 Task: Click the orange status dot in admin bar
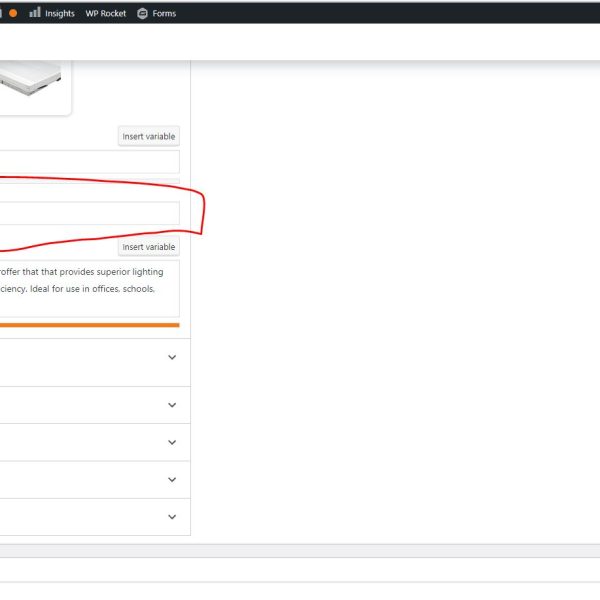click(x=13, y=13)
